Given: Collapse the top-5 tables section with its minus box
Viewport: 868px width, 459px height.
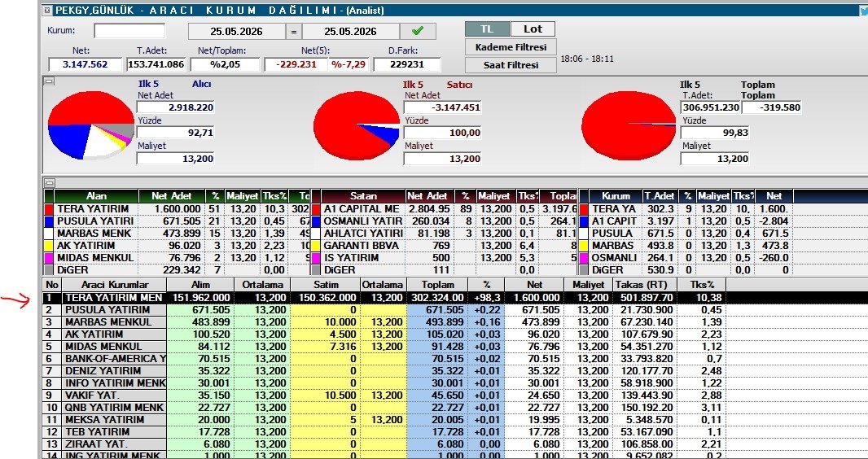Looking at the screenshot, I should tap(49, 182).
